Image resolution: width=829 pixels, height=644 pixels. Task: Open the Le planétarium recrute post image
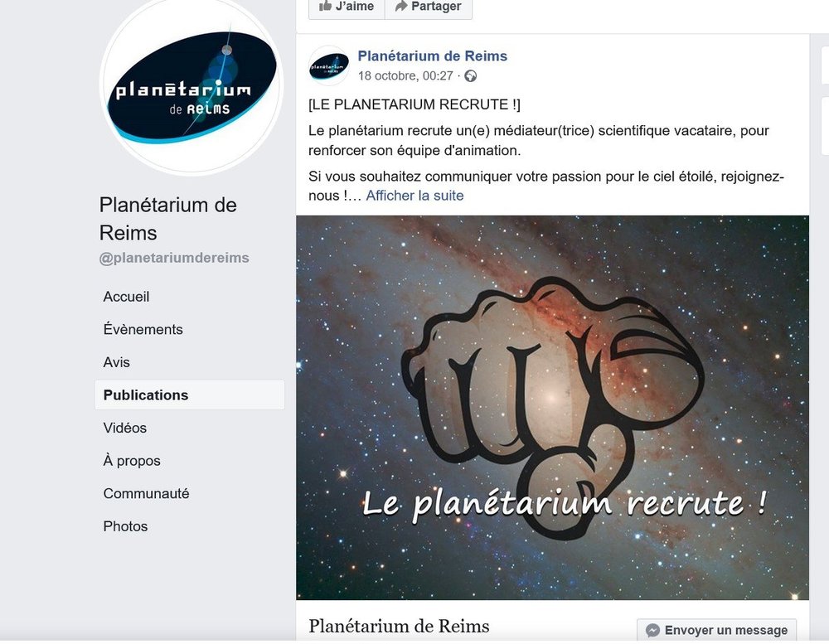(x=552, y=408)
